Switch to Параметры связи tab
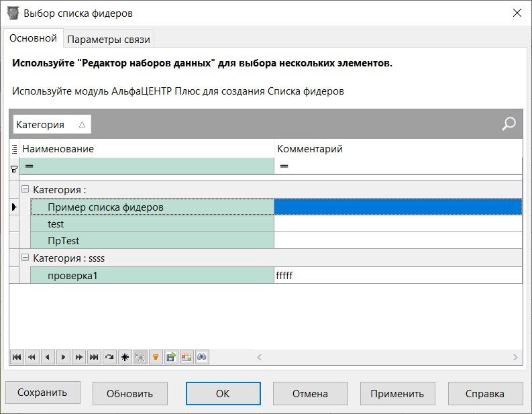 pyautogui.click(x=109, y=40)
